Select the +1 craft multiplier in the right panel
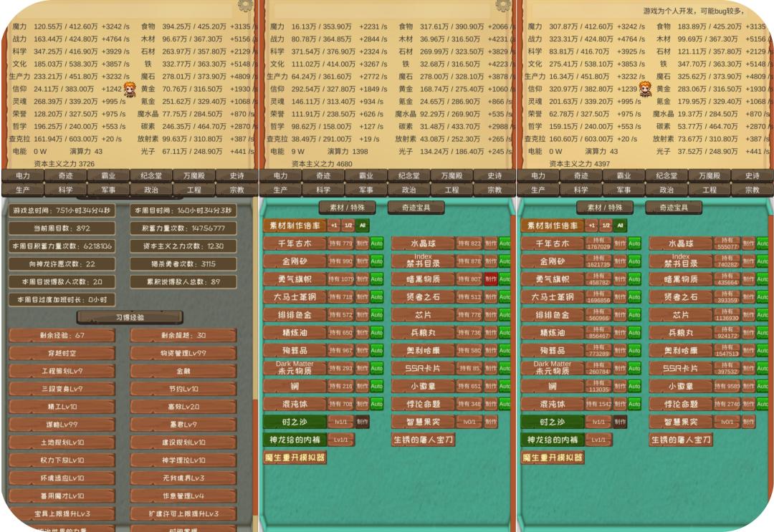The image size is (774, 532). point(592,226)
